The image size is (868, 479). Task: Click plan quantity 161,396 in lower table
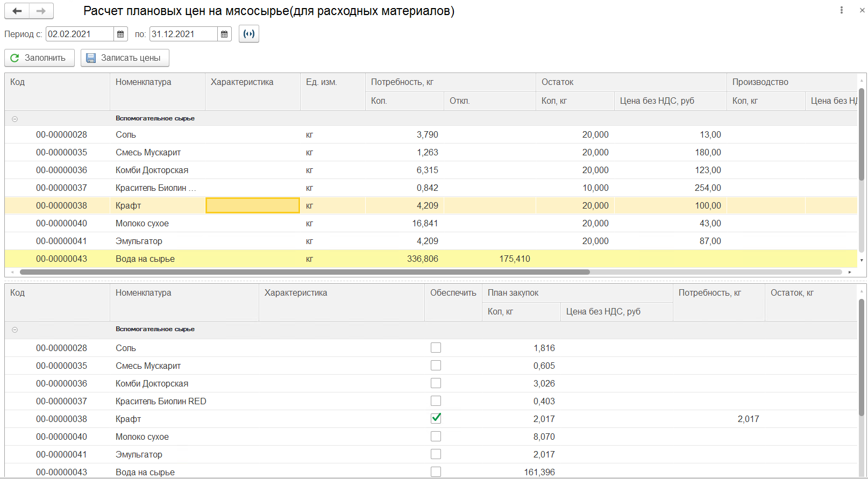click(539, 472)
